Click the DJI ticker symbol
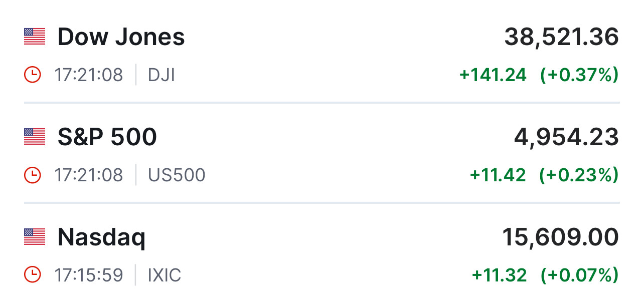644x301 pixels. [162, 75]
